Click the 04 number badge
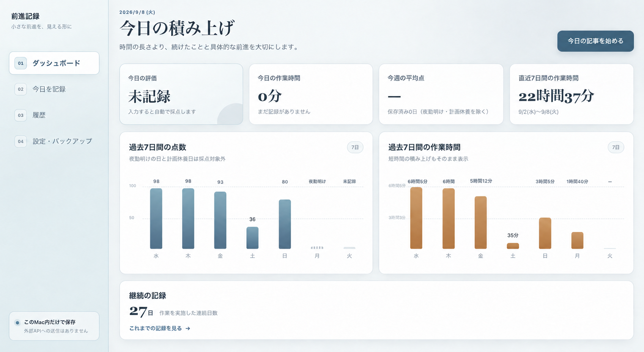This screenshot has width=644, height=352. tap(20, 141)
